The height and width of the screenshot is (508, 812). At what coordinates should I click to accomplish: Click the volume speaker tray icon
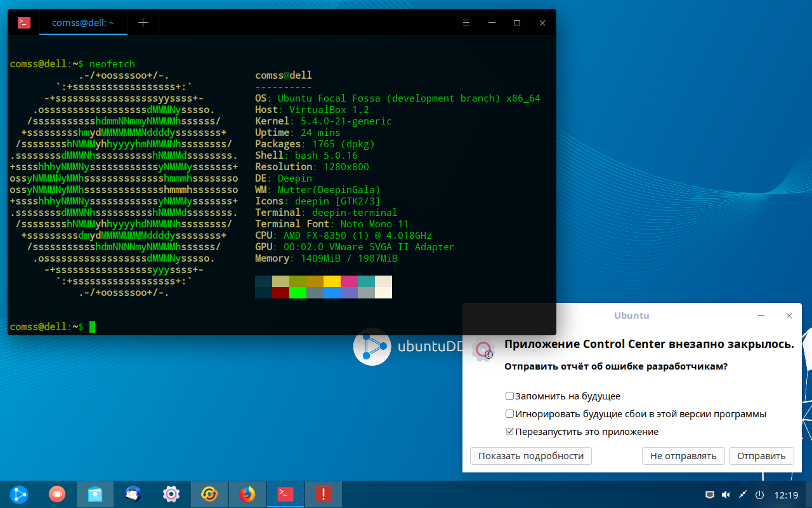(726, 495)
